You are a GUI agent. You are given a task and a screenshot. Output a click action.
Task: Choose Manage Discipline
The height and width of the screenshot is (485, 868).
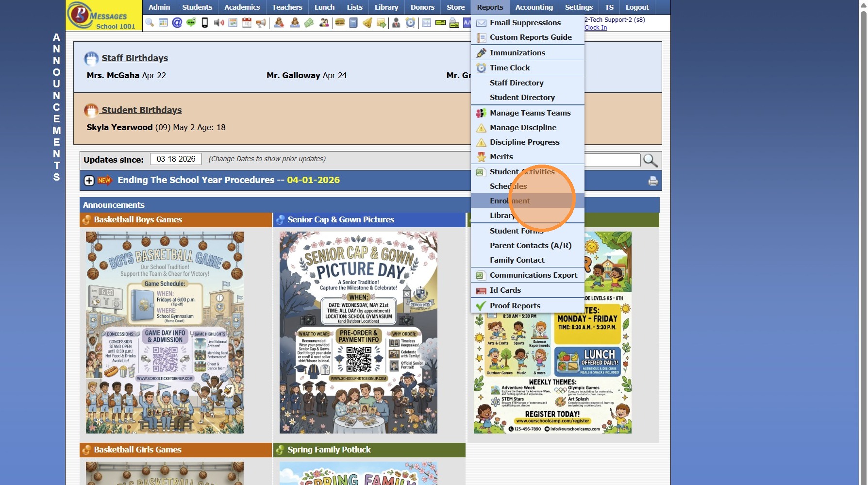528,128
